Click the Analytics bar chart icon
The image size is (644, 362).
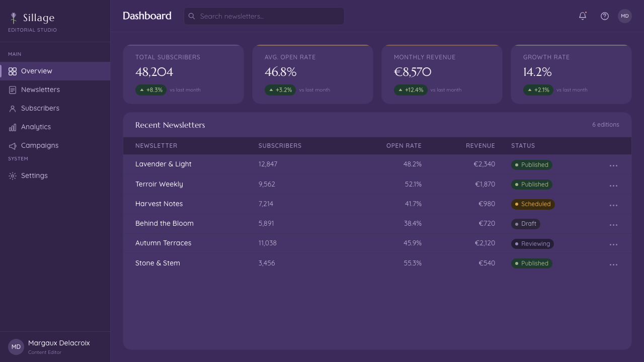(13, 127)
